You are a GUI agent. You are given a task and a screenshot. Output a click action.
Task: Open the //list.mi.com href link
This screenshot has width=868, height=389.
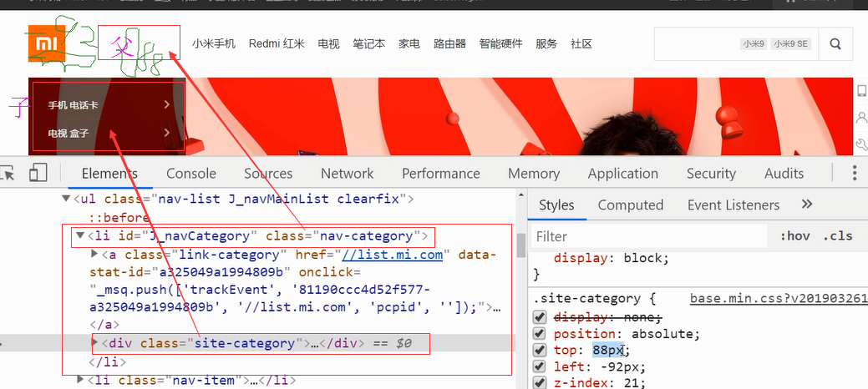[392, 255]
